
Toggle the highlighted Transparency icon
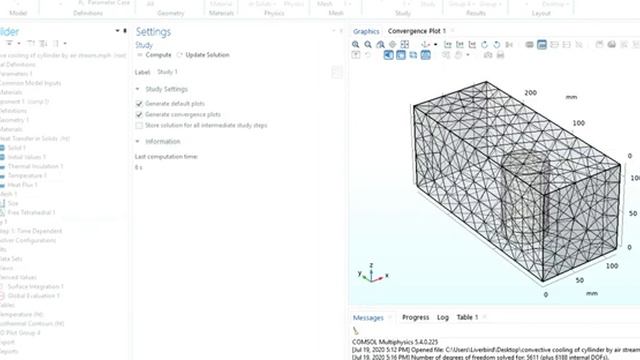click(x=401, y=55)
